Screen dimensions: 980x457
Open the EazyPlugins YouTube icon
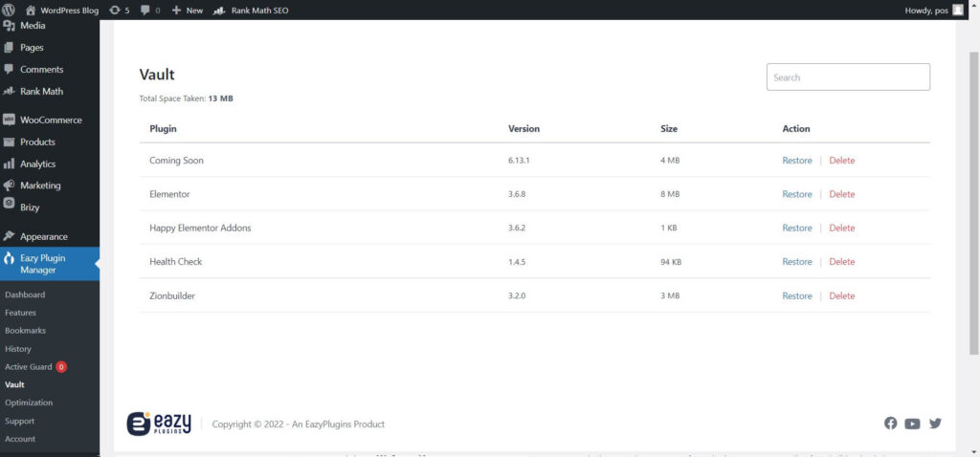click(x=912, y=424)
